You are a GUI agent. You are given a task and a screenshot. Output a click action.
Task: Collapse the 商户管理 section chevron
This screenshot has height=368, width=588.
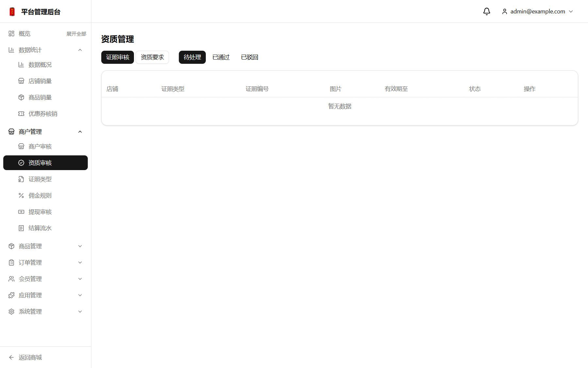(x=80, y=131)
